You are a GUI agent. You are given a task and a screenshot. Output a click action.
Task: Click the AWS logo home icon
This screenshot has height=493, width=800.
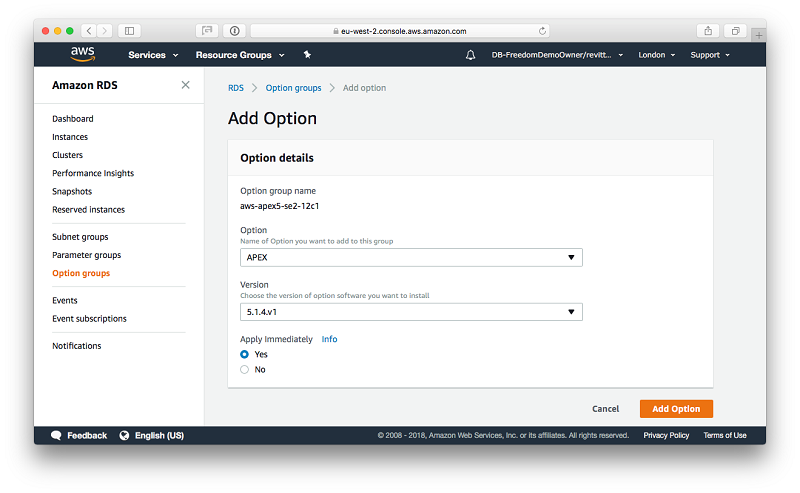point(83,54)
